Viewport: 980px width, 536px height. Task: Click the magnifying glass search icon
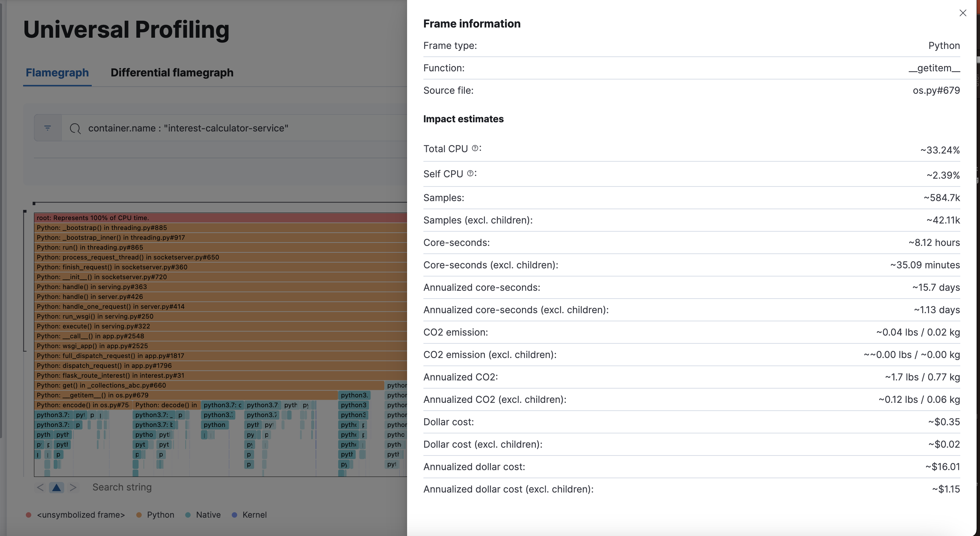tap(75, 129)
